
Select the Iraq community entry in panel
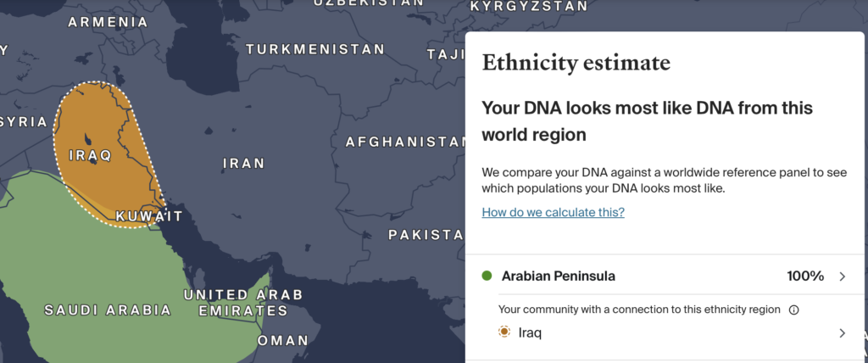click(530, 333)
